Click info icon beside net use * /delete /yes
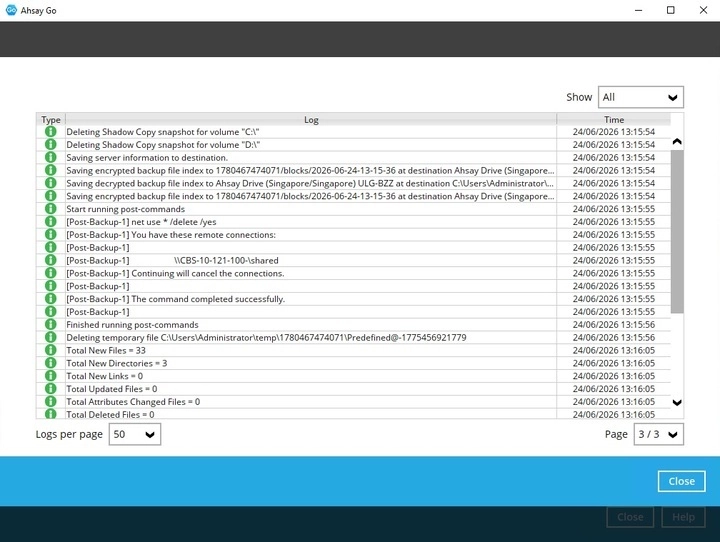 coord(51,222)
